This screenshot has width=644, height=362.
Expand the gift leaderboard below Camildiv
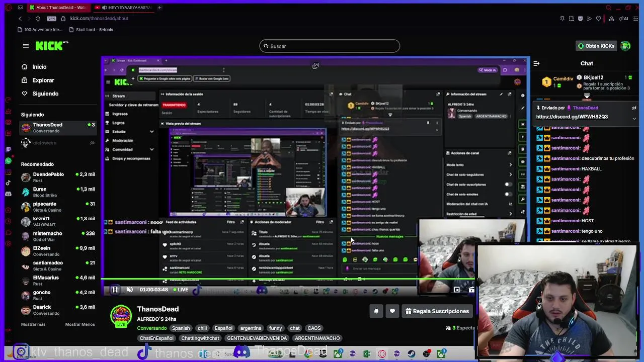(x=587, y=96)
